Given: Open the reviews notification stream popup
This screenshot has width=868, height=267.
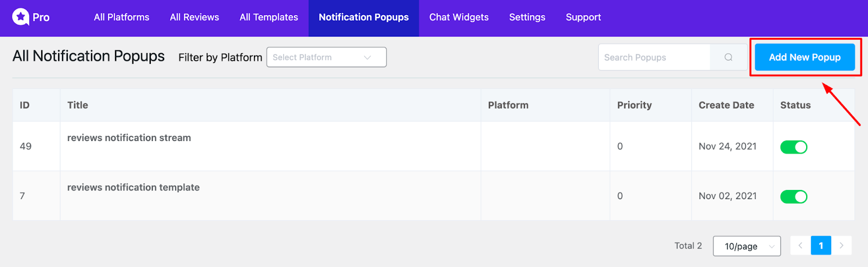Looking at the screenshot, I should click(129, 138).
